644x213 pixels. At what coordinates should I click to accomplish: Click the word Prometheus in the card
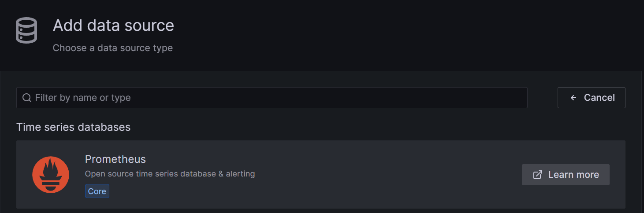(115, 159)
